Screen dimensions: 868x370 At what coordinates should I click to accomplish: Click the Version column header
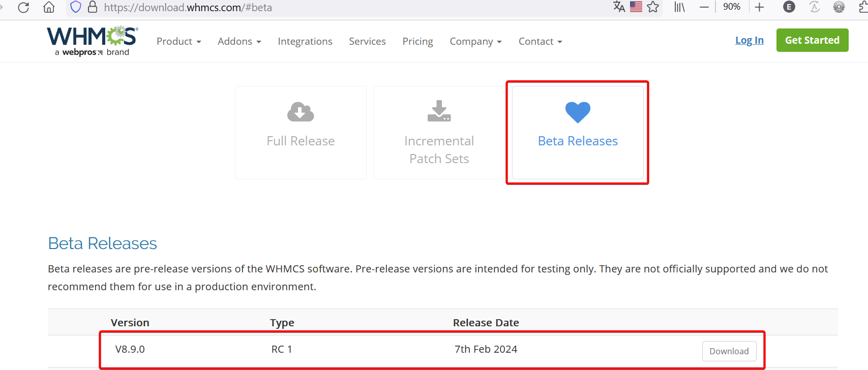[x=130, y=323]
